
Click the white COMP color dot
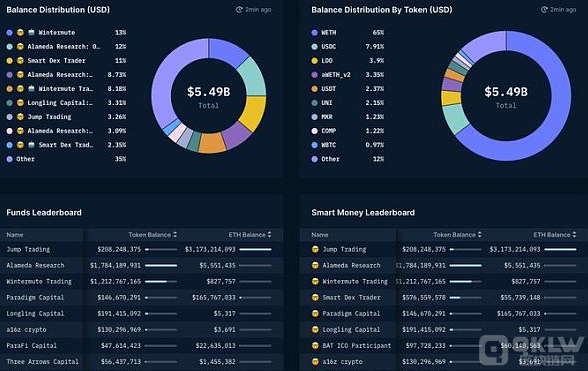coord(315,131)
